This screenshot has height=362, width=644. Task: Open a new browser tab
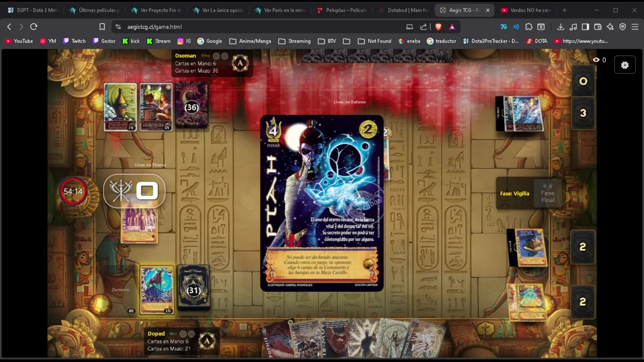tap(565, 10)
